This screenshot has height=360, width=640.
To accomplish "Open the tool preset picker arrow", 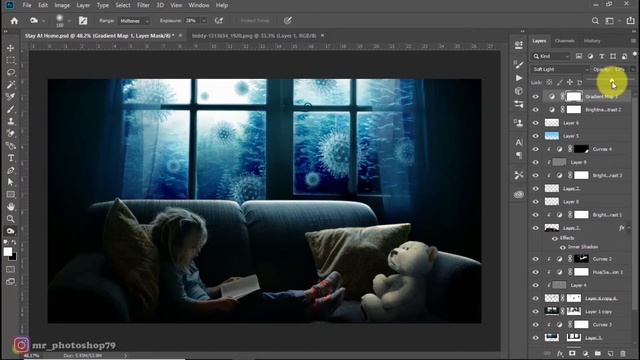I will tap(44, 21).
